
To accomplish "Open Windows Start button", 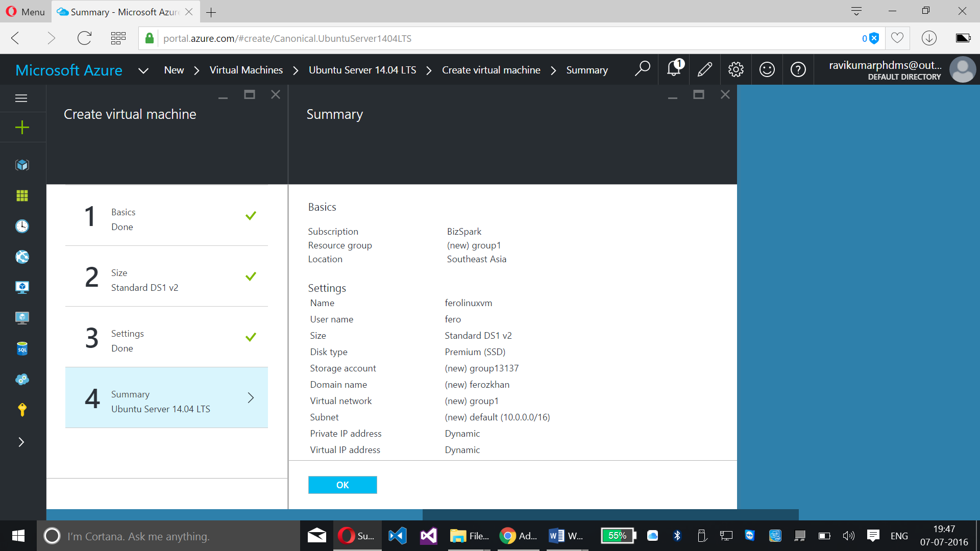I will pyautogui.click(x=18, y=536).
